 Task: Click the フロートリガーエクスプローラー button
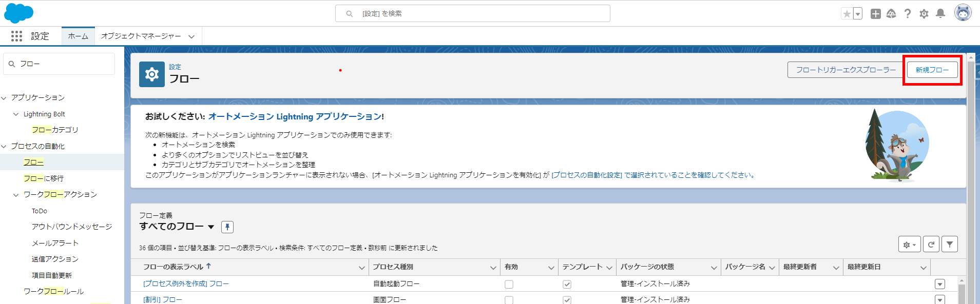[846, 70]
